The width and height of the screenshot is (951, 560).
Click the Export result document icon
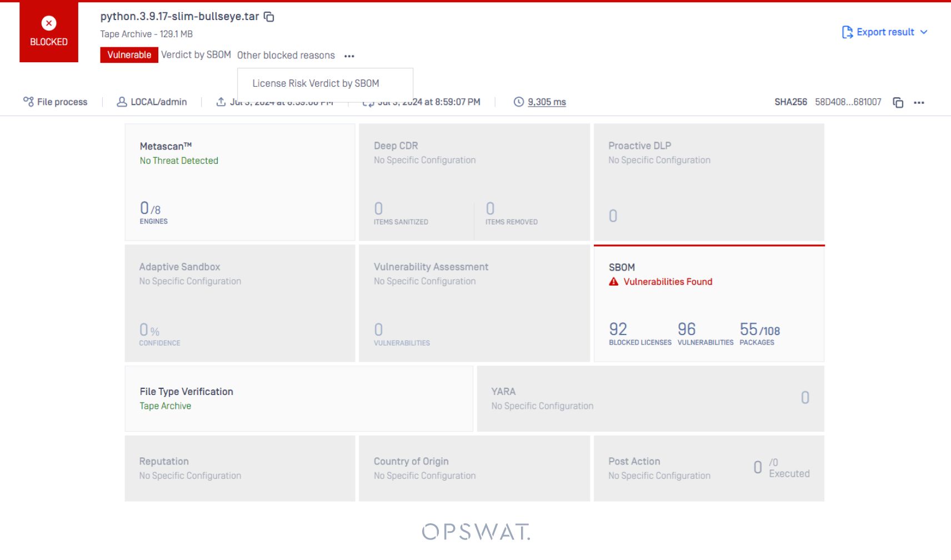(x=847, y=32)
